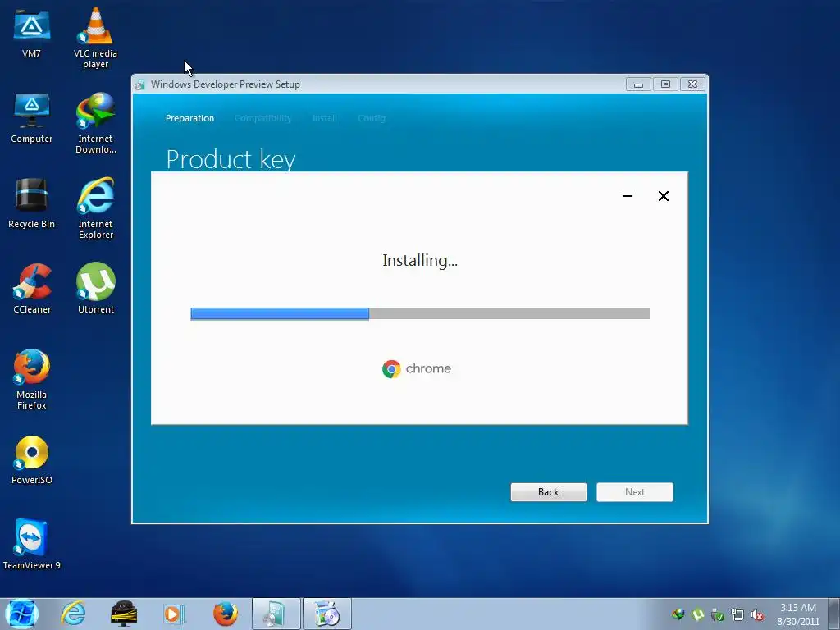This screenshot has width=840, height=630.
Task: Open the VM7 desktop icon
Action: click(32, 34)
